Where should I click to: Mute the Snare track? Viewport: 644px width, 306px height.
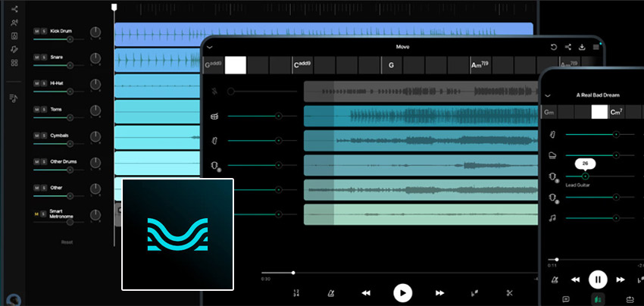point(36,58)
